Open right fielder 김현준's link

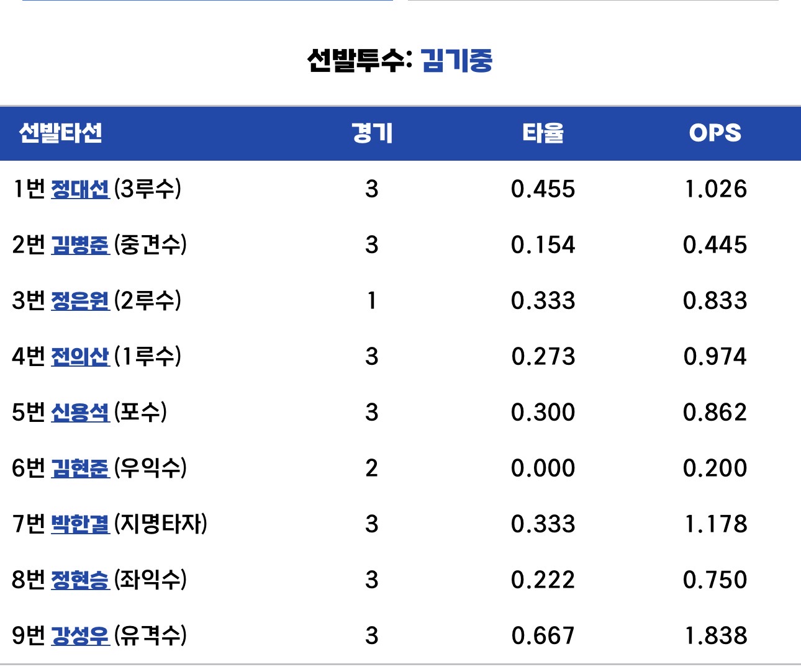[80, 468]
